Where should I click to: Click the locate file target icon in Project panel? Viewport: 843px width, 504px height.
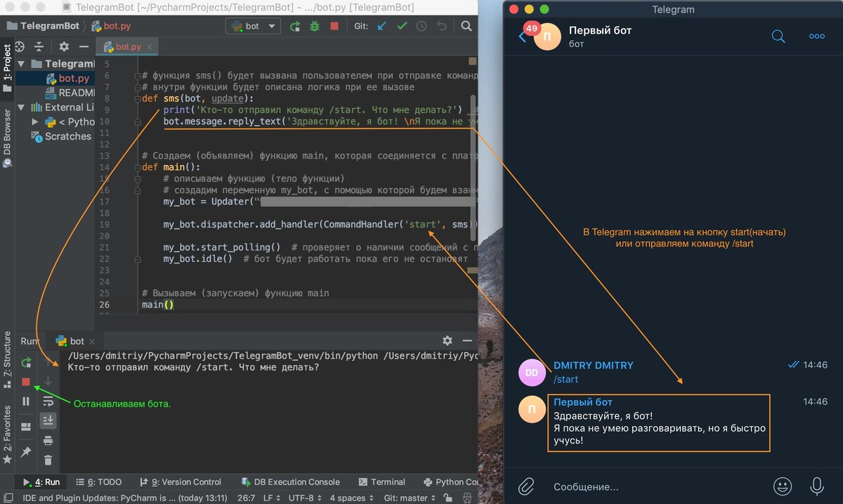[x=20, y=46]
